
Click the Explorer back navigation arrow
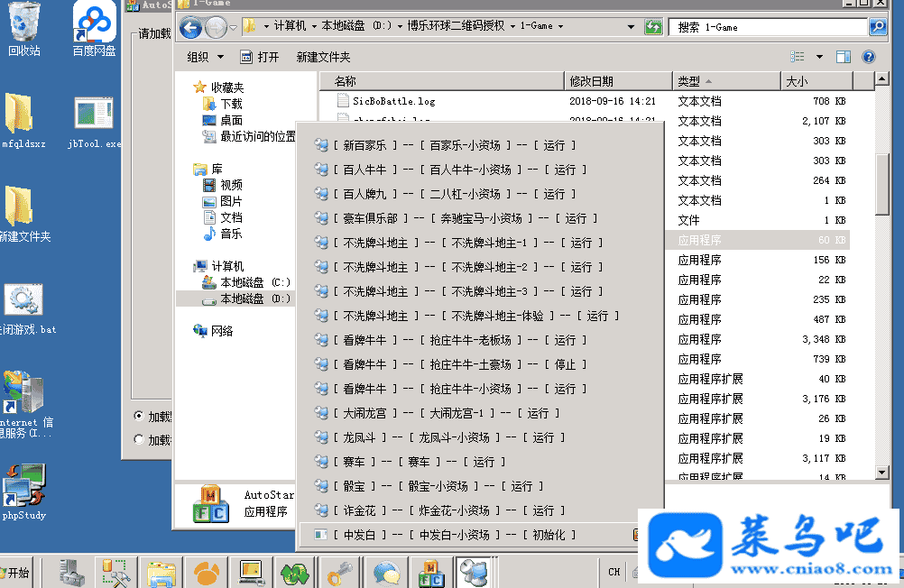190,28
